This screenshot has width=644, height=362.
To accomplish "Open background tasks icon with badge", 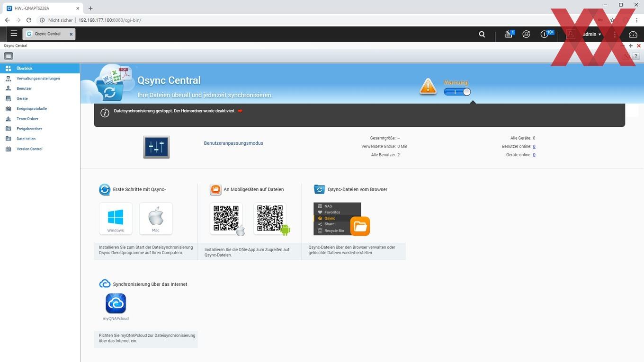I will (509, 34).
